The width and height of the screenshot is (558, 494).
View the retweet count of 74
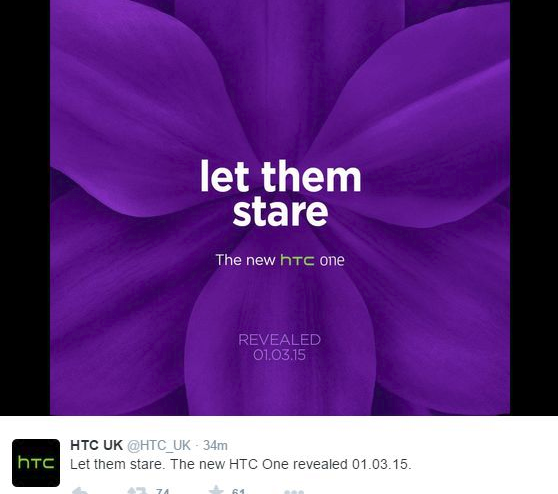click(162, 492)
